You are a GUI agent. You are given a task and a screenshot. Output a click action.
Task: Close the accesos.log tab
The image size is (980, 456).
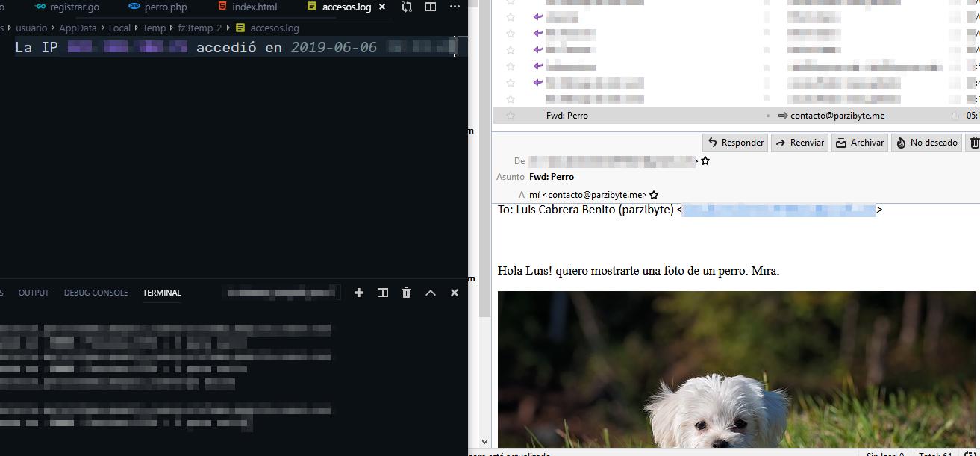click(382, 7)
